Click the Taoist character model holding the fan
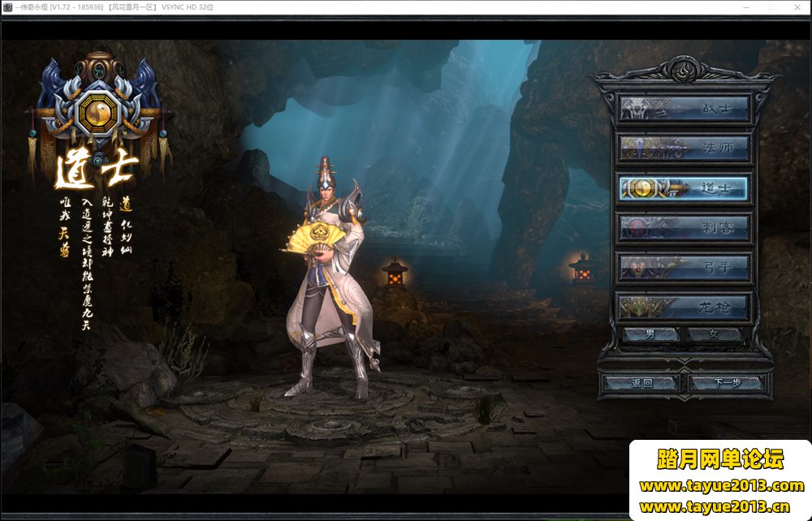812x521 pixels. click(331, 277)
